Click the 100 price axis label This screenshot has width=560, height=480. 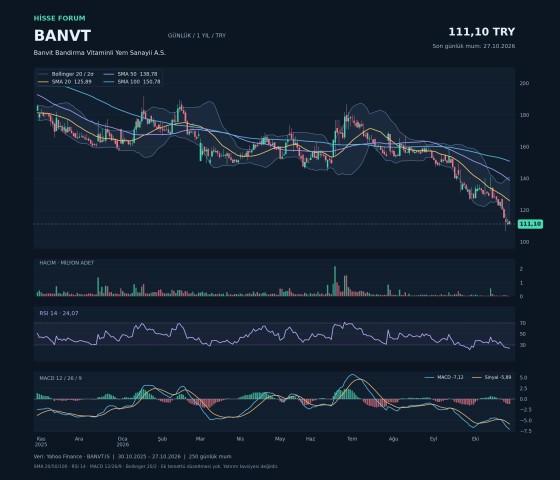pyautogui.click(x=524, y=242)
